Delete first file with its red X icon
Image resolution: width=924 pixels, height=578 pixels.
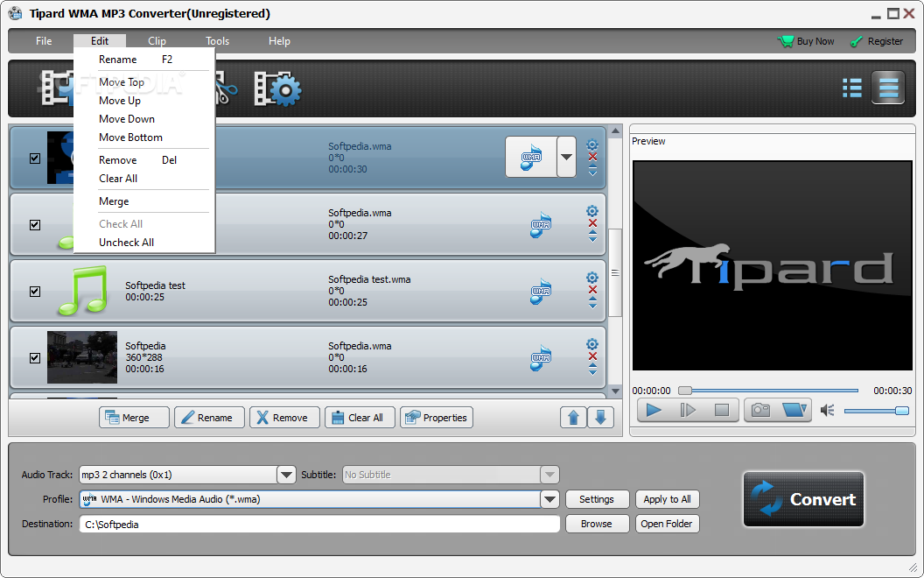tap(592, 157)
